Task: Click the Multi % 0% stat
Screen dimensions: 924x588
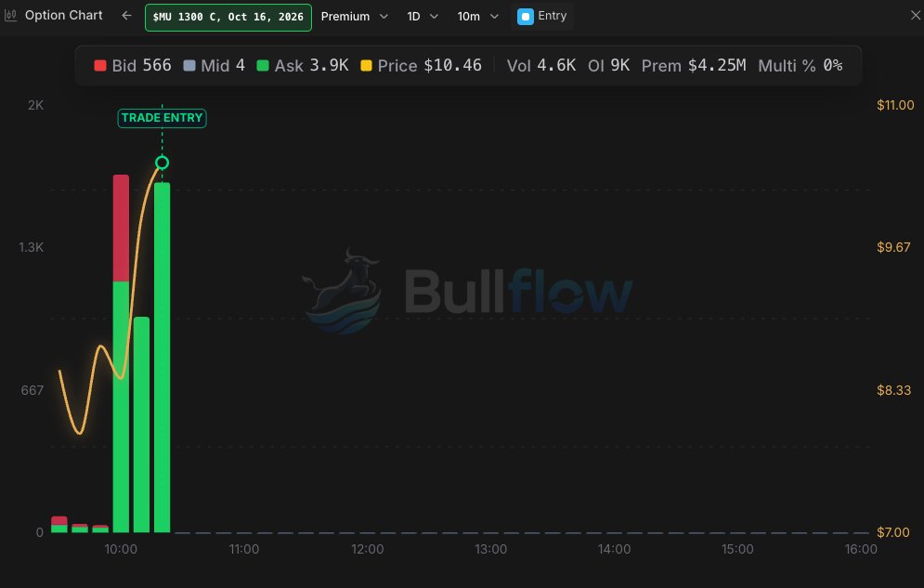Action: click(800, 65)
